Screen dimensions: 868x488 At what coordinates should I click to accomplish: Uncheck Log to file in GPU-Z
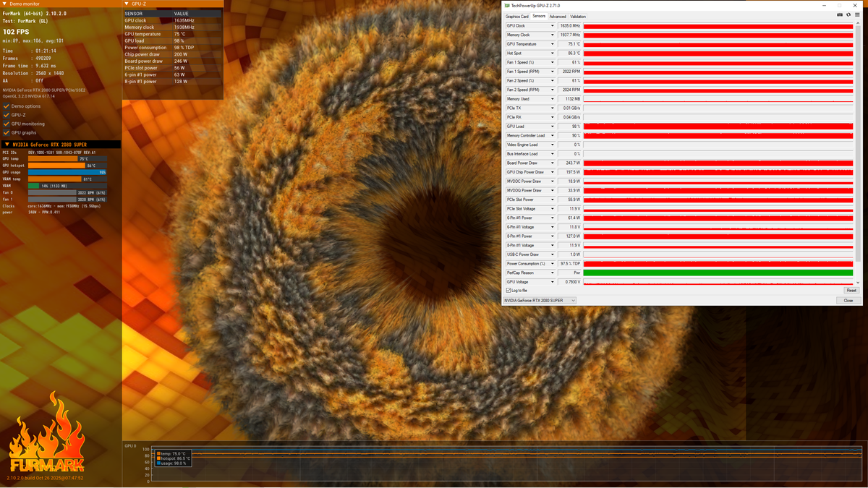pyautogui.click(x=508, y=291)
